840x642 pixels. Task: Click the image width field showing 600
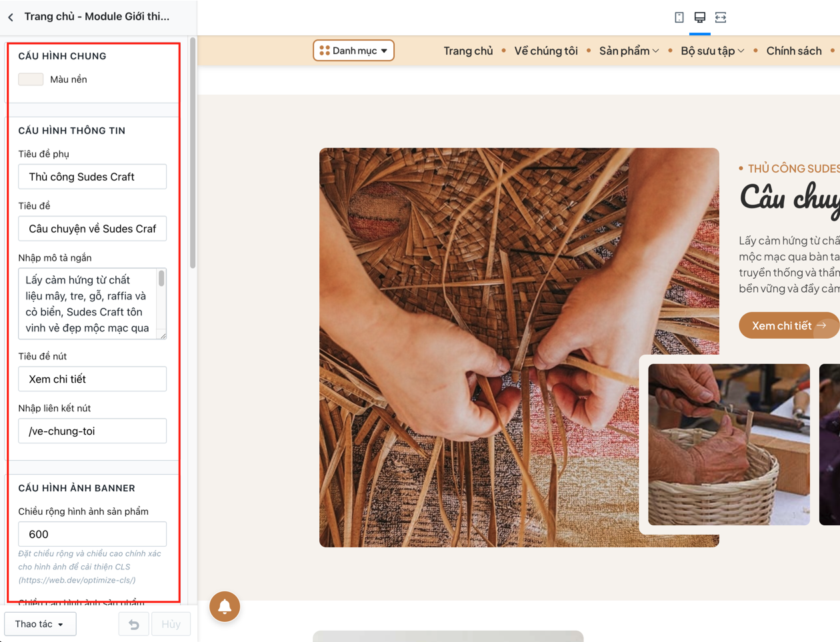[x=92, y=534]
